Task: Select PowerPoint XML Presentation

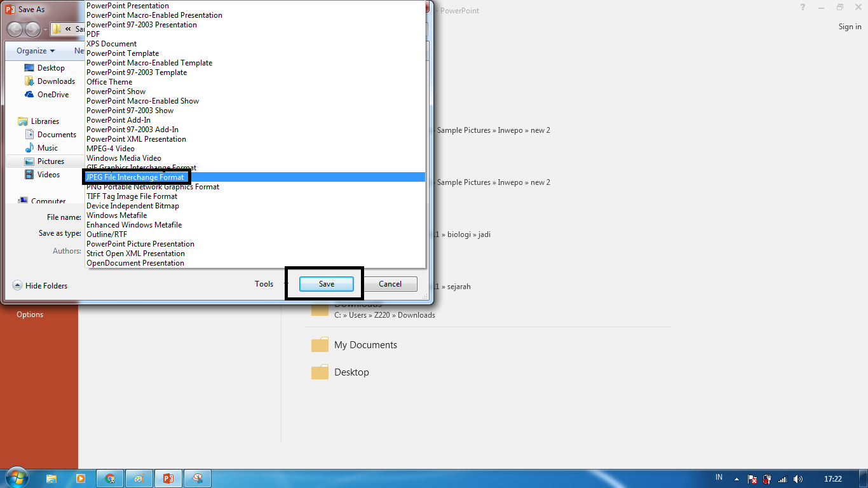Action: [255, 139]
